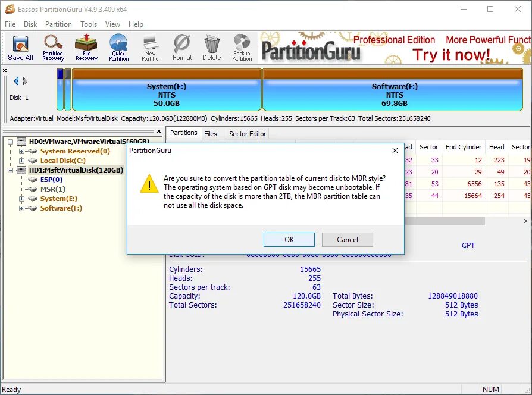Select Software(F:) in tree
This screenshot has height=395, width=532.
click(61, 208)
